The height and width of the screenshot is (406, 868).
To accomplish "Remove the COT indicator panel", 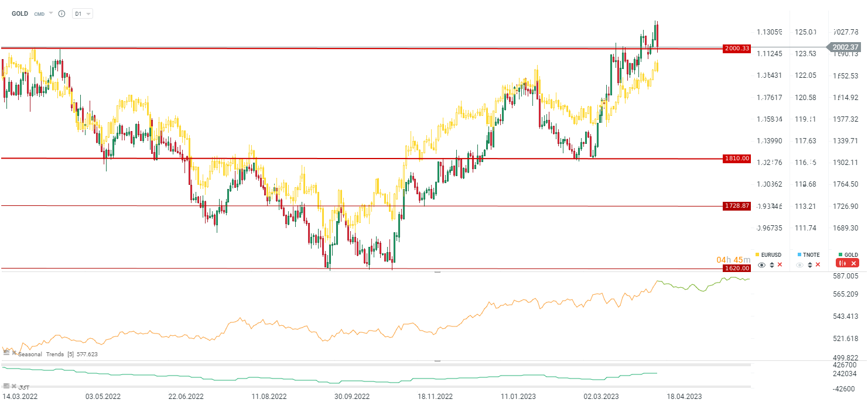I will point(14,386).
